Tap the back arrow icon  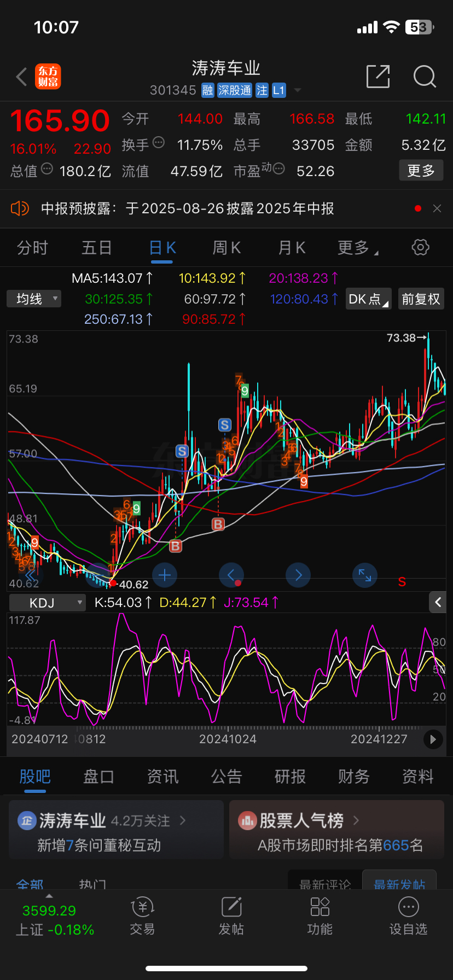tap(22, 77)
